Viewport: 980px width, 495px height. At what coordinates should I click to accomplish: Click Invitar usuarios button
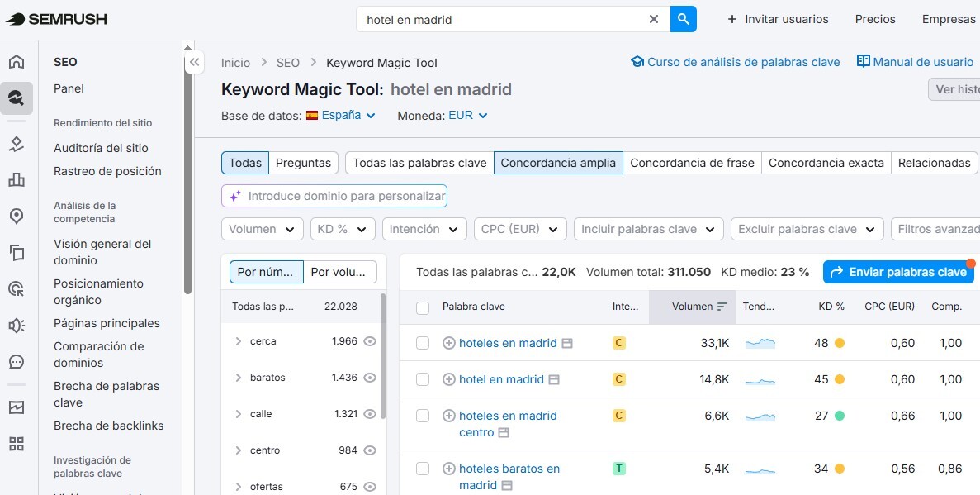pos(778,19)
